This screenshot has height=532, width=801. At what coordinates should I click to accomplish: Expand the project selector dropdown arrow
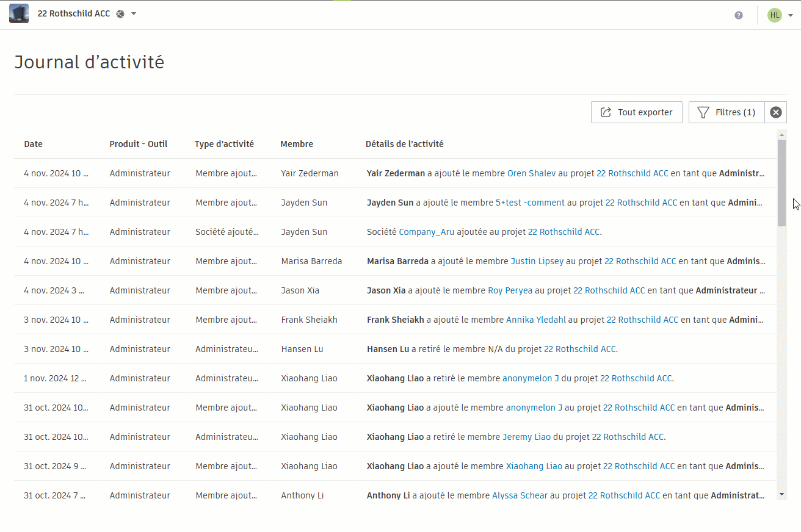pyautogui.click(x=134, y=14)
